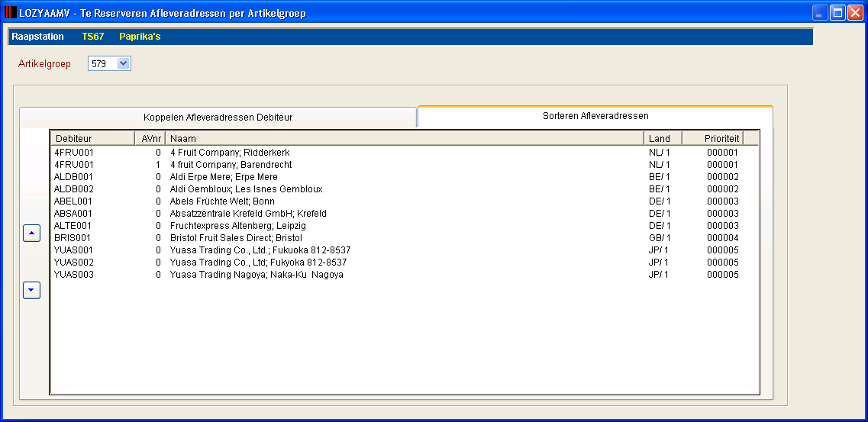The width and height of the screenshot is (868, 422).
Task: Move selected address down with arrow button
Action: coord(31,290)
